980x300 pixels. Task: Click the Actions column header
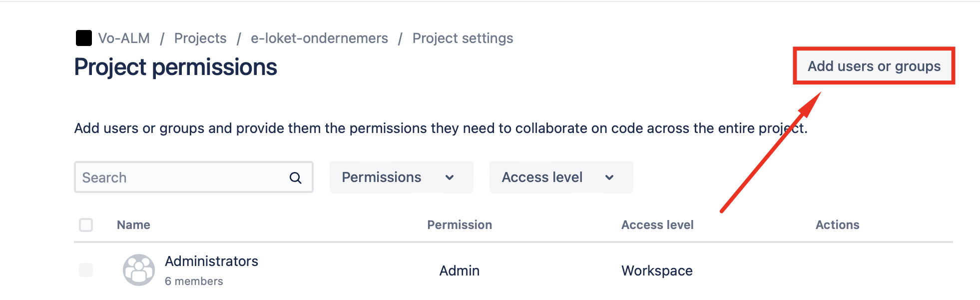pos(837,225)
